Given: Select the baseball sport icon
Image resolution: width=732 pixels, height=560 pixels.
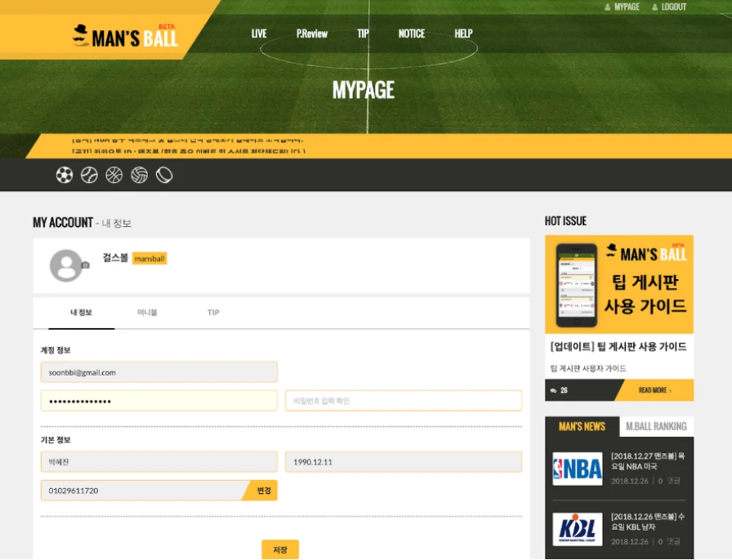Looking at the screenshot, I should click(x=89, y=175).
